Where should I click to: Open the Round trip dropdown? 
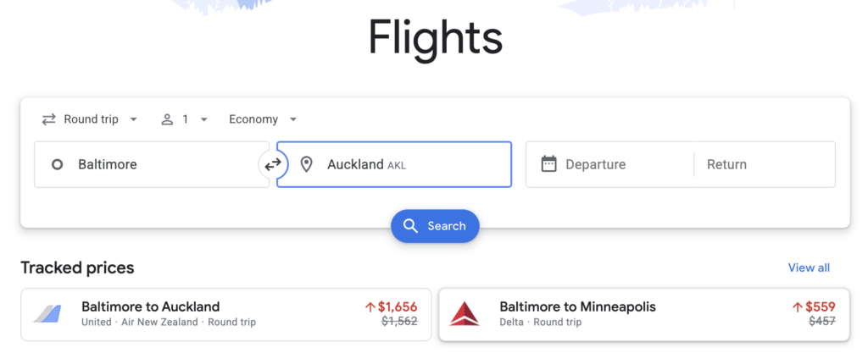90,119
